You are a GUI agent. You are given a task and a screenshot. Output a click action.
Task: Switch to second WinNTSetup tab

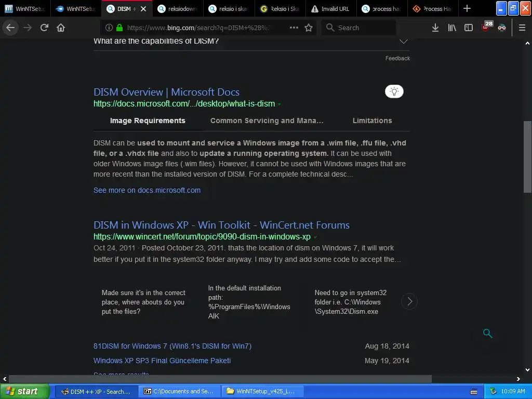pos(76,8)
